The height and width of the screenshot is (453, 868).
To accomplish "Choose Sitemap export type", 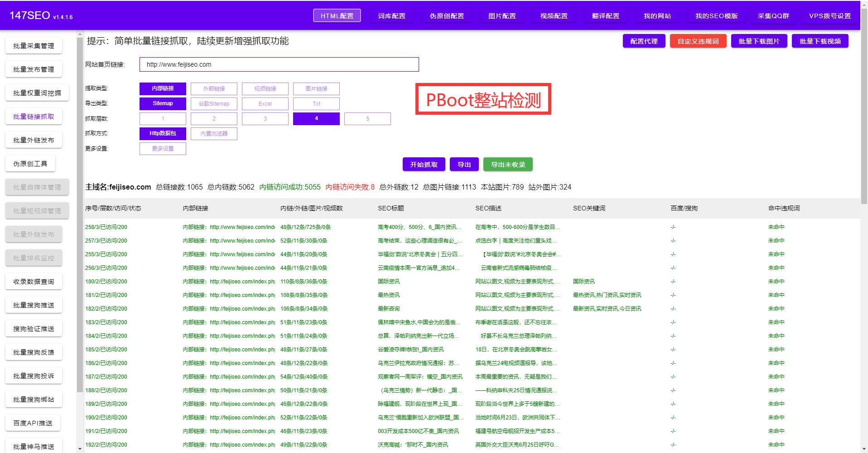I will coord(163,103).
